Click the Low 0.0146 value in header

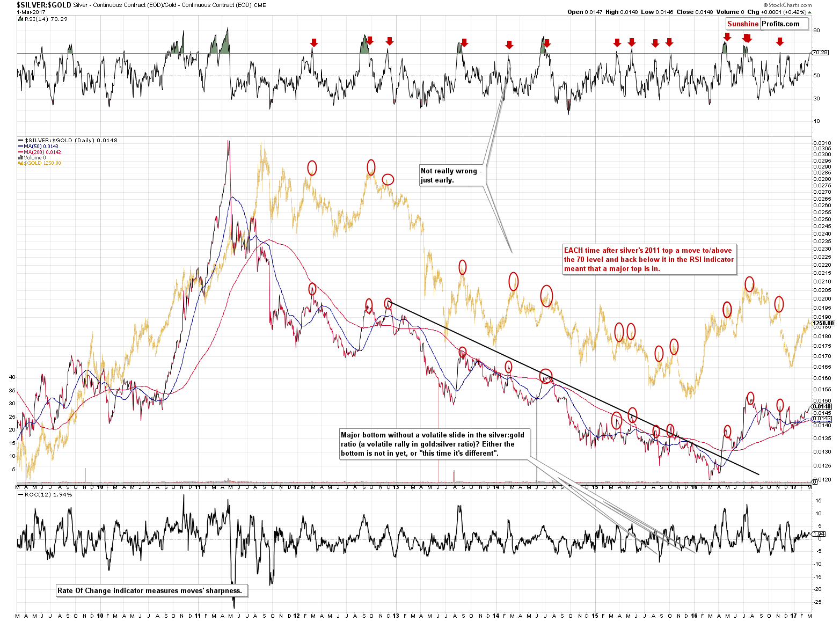tap(656, 12)
